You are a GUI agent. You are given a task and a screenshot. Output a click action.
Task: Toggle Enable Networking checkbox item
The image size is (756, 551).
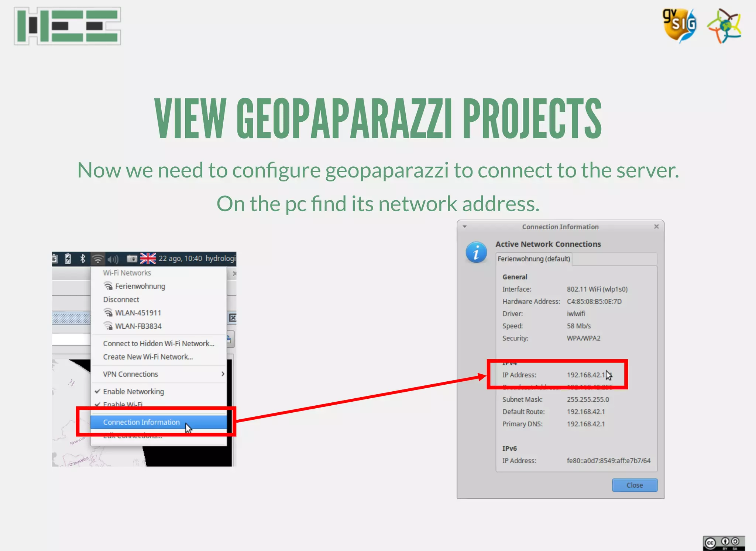coord(159,391)
